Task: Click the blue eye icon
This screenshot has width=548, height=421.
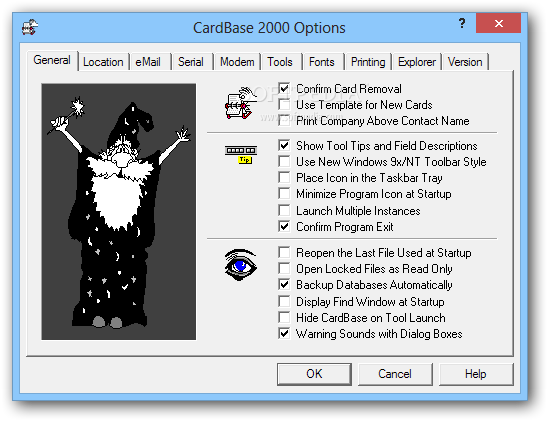Action: 240,265
